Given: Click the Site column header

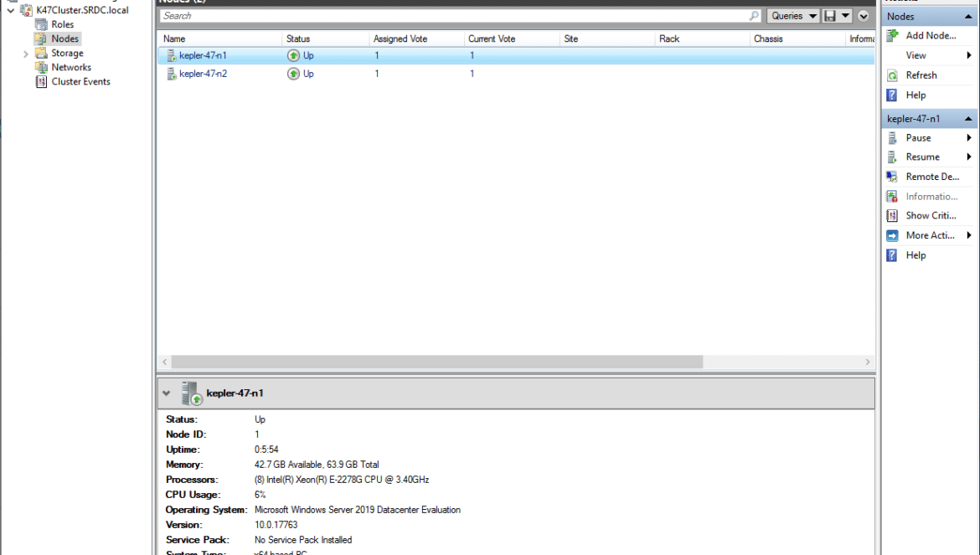Looking at the screenshot, I should (606, 39).
